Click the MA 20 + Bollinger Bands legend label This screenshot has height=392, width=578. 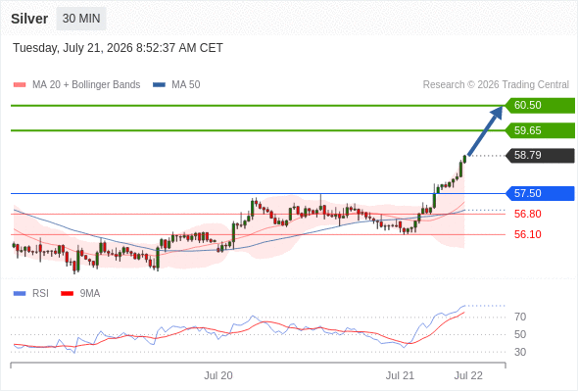[86, 85]
